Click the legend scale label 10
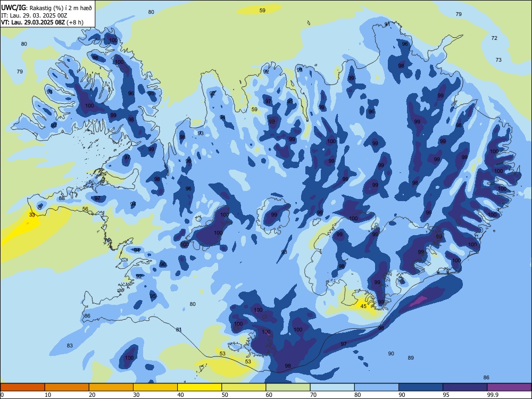Screen dimensions: 532x399 [x=48, y=395]
